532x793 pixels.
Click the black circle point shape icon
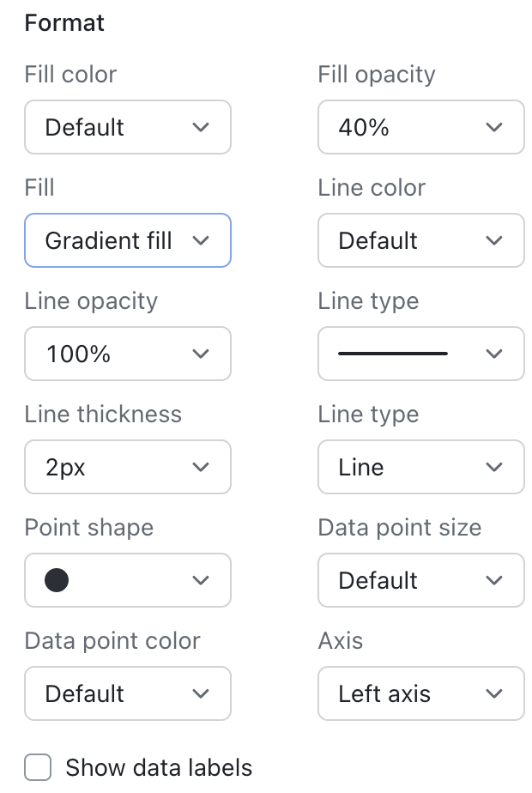click(x=57, y=580)
